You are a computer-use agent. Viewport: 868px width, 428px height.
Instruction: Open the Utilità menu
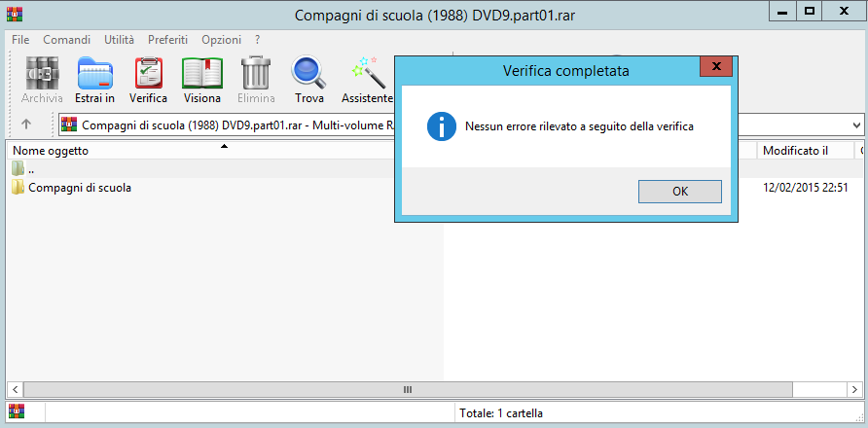click(x=119, y=40)
